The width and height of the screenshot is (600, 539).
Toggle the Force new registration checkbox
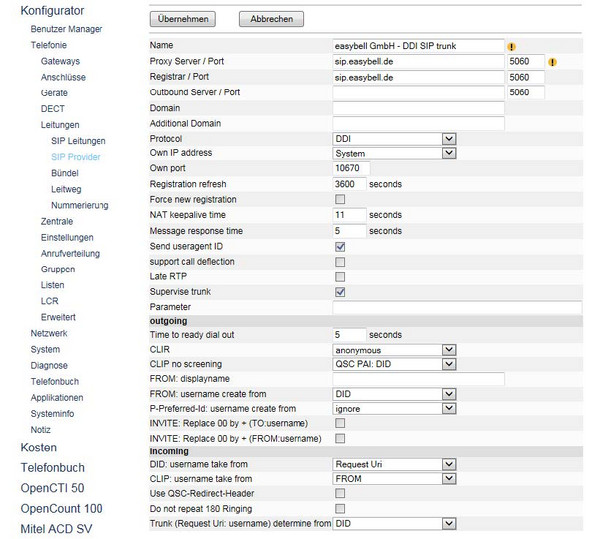pyautogui.click(x=340, y=199)
